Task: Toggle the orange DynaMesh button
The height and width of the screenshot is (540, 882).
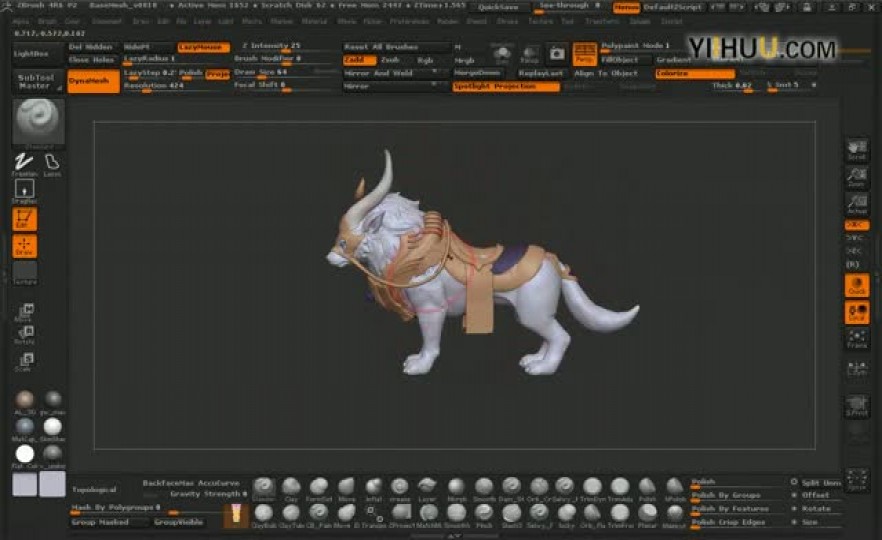Action: (x=93, y=81)
